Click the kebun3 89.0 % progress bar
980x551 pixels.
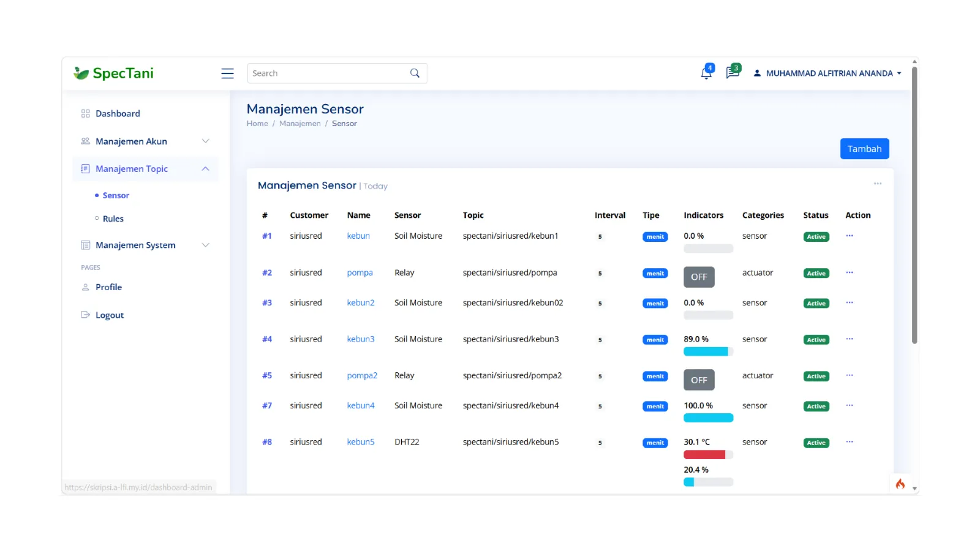tap(708, 351)
